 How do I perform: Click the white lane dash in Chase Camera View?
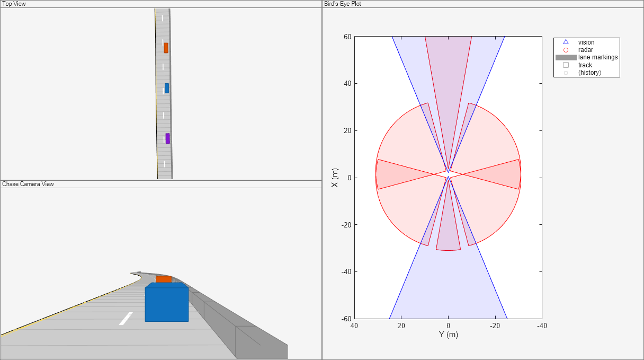pyautogui.click(x=126, y=319)
